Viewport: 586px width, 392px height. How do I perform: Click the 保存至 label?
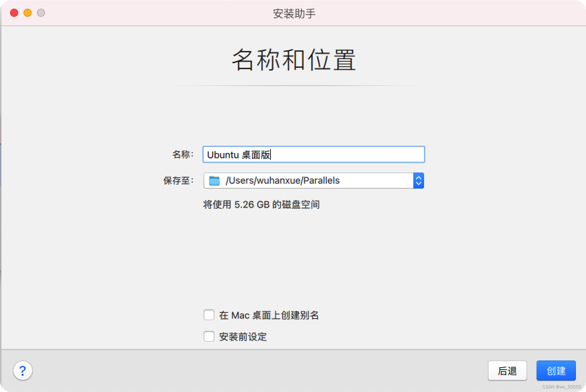[178, 181]
